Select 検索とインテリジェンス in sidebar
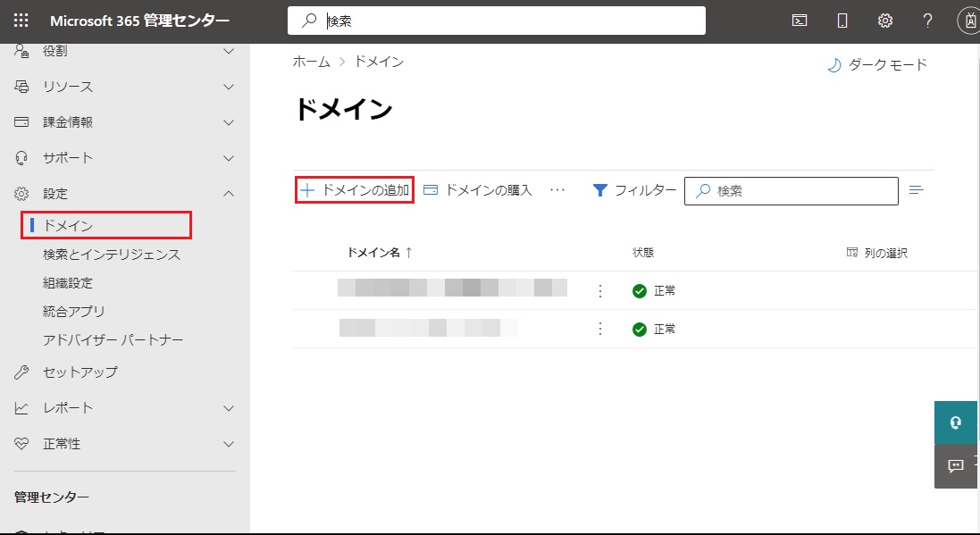The image size is (980, 535). click(112, 255)
